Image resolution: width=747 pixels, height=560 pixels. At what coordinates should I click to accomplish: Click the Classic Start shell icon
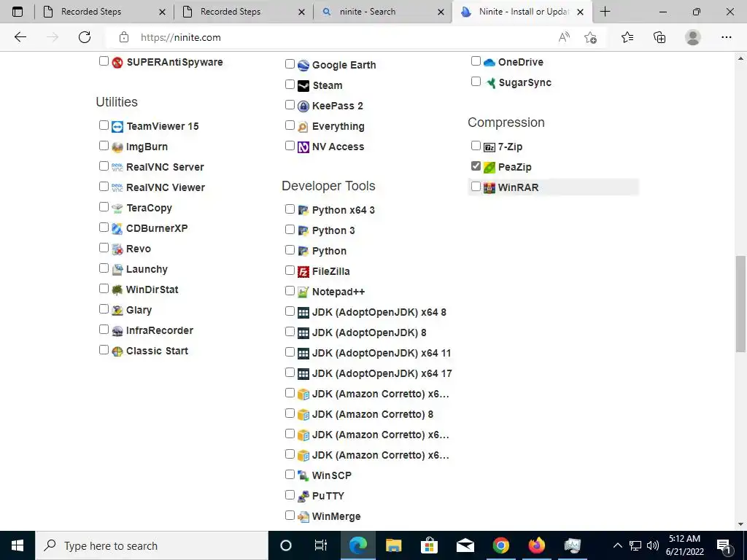coord(117,351)
